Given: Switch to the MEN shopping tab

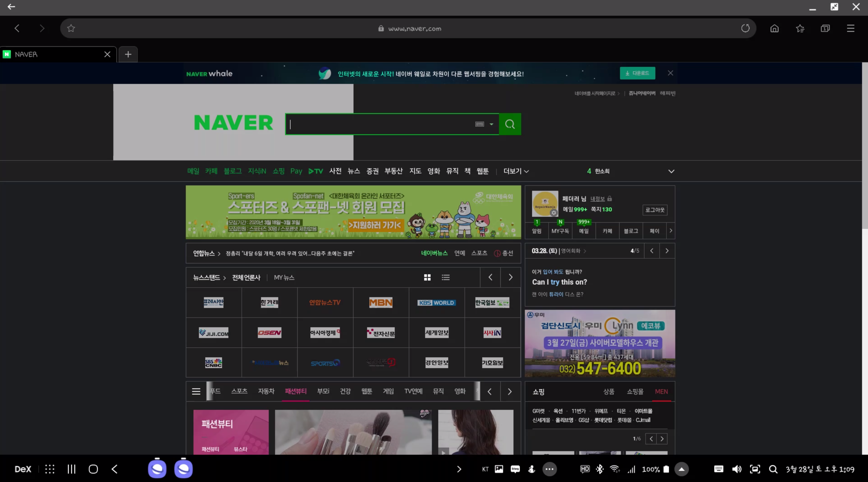Looking at the screenshot, I should pos(661,391).
